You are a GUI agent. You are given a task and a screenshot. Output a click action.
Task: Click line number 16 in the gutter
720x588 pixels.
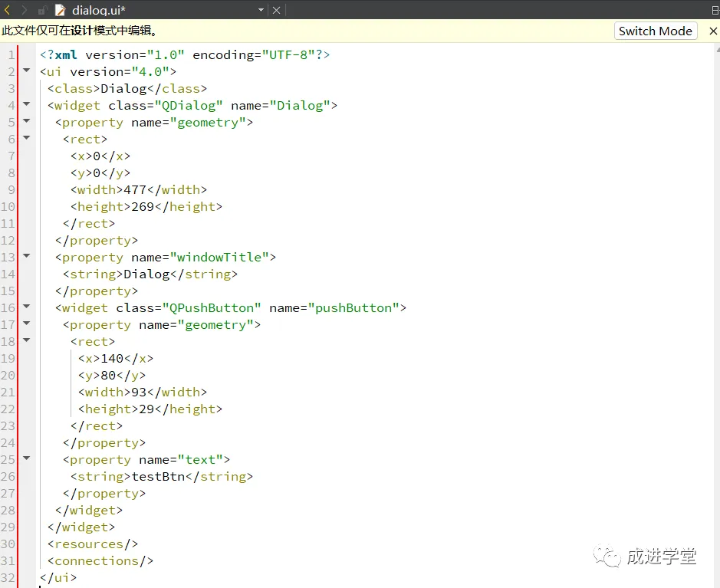pyautogui.click(x=8, y=308)
